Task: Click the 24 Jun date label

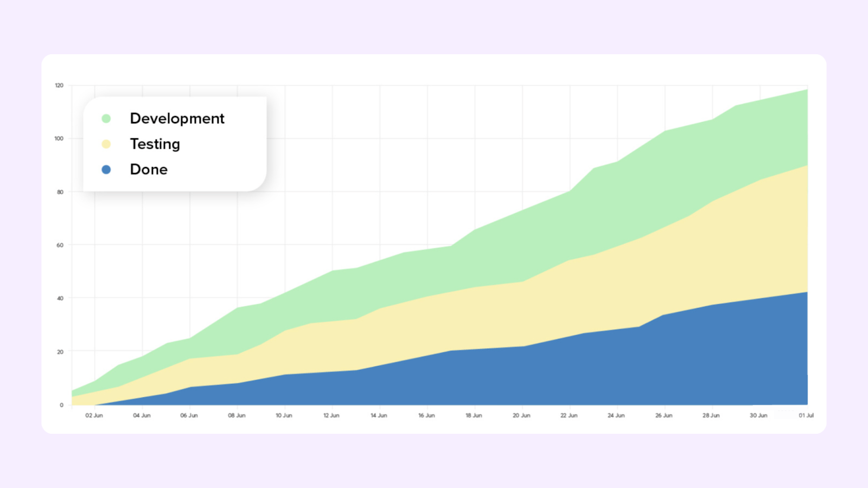Action: 616,415
